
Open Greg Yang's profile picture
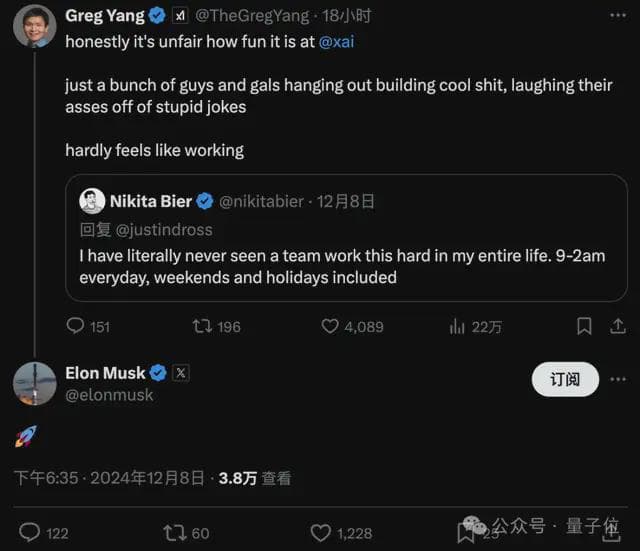pos(34,26)
